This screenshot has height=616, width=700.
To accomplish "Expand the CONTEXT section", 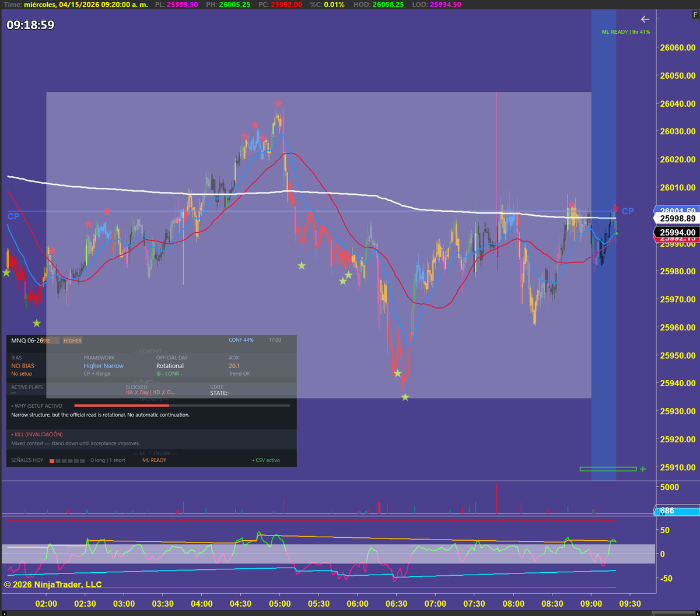I will coord(149,351).
